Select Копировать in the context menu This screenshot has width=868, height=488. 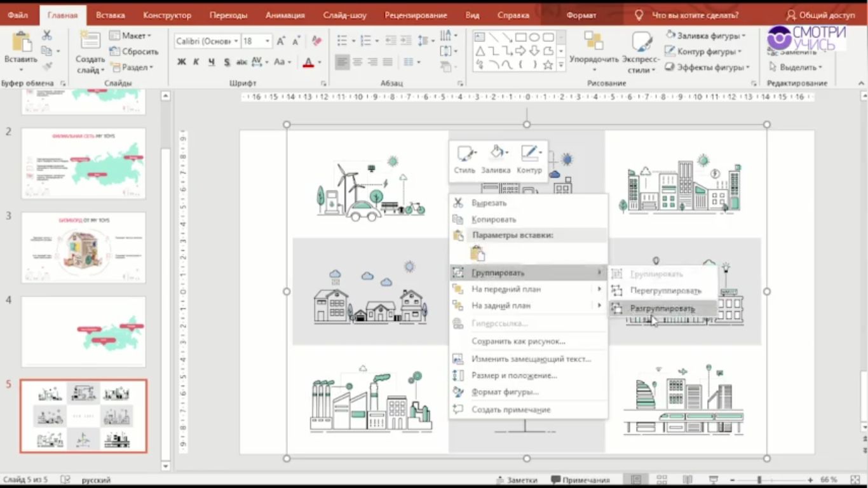point(528,219)
